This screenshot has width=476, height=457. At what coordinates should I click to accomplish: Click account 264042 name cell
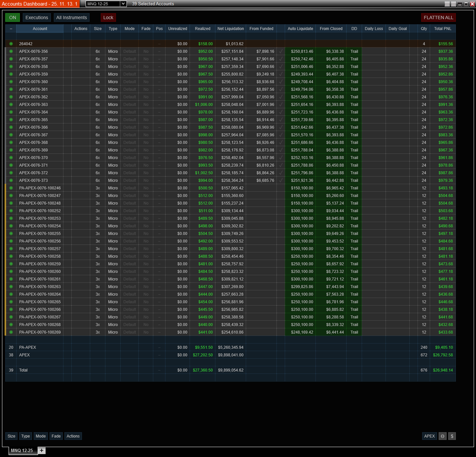pos(40,44)
